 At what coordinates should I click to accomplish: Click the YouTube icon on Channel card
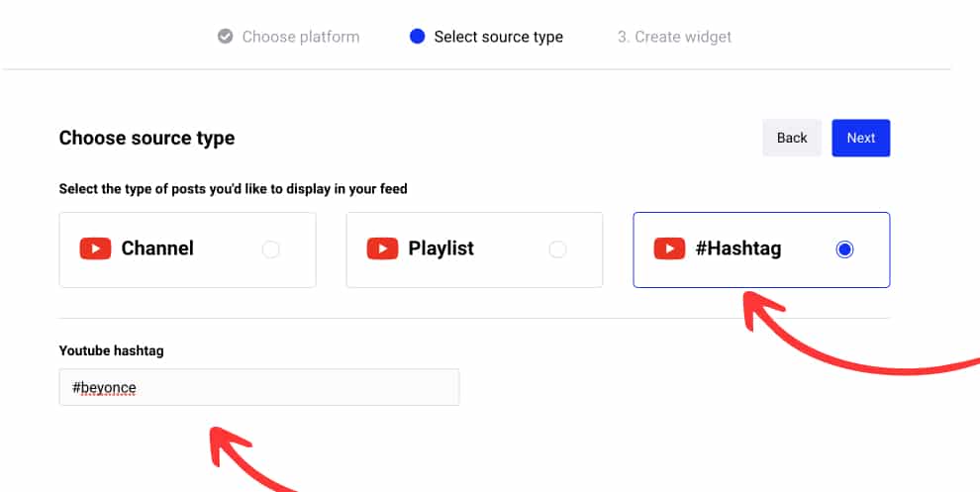tap(95, 248)
